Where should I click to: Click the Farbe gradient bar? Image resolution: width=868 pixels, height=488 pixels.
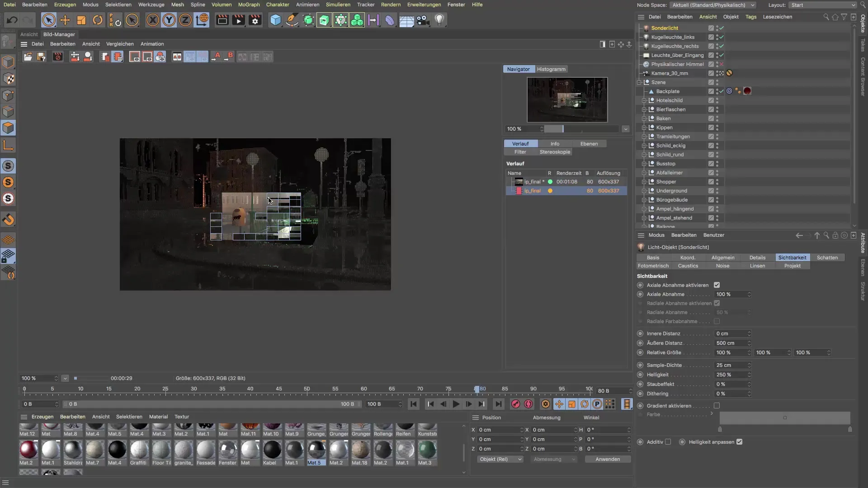pos(785,418)
